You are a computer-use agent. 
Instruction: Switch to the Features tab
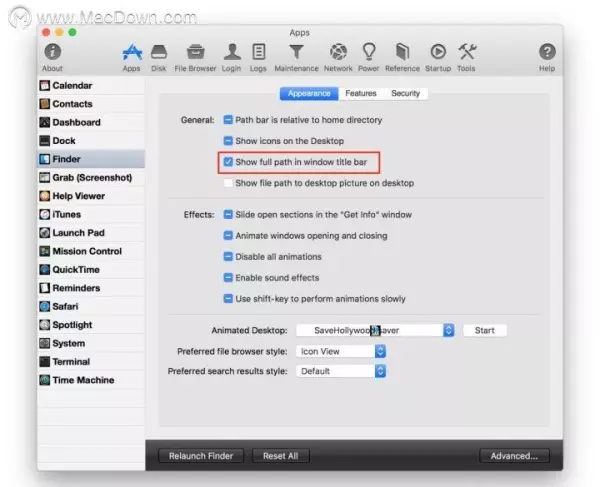361,93
